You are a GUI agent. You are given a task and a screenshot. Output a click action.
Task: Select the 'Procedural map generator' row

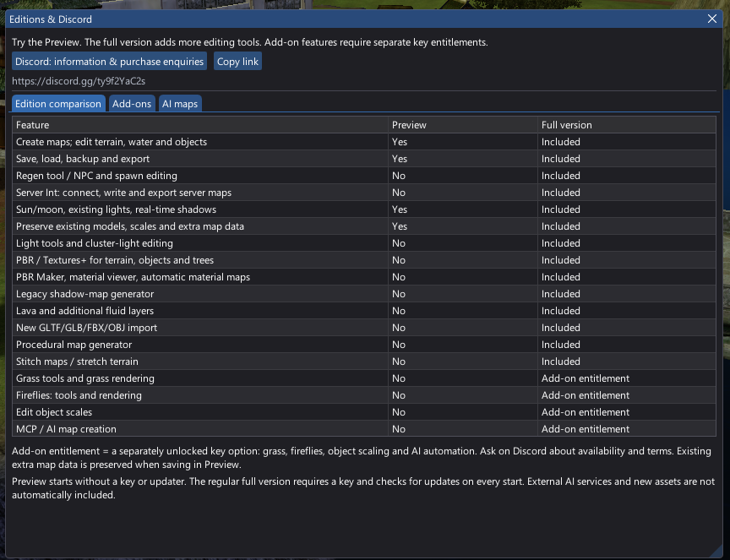click(x=364, y=345)
